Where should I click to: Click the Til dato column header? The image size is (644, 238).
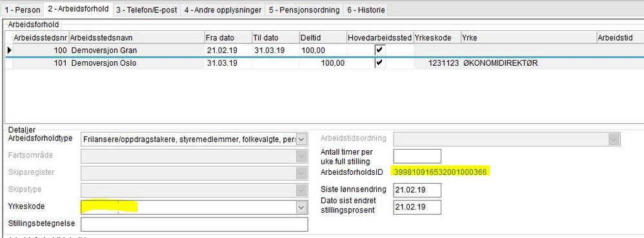[276, 38]
